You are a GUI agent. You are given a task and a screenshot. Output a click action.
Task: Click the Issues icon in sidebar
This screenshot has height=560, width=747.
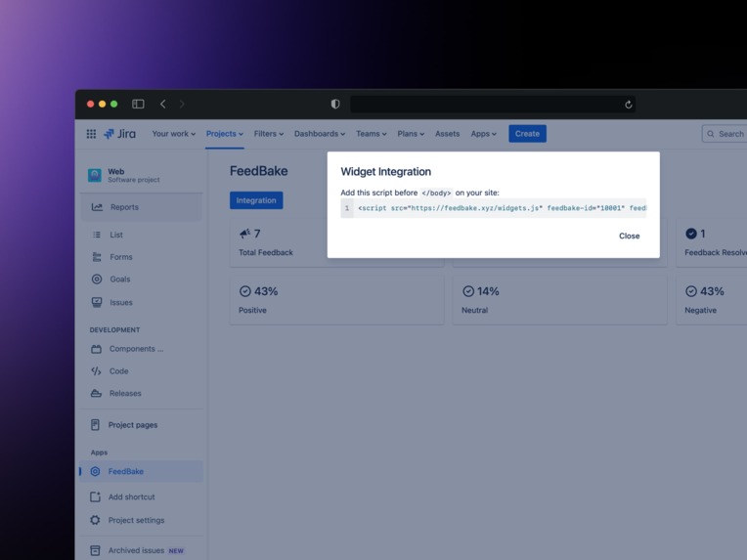[x=97, y=302]
